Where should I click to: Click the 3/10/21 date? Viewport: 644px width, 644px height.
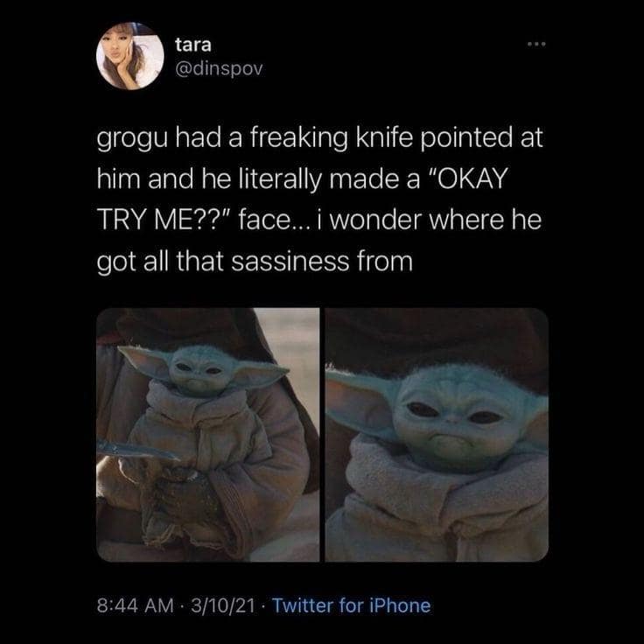[223, 605]
